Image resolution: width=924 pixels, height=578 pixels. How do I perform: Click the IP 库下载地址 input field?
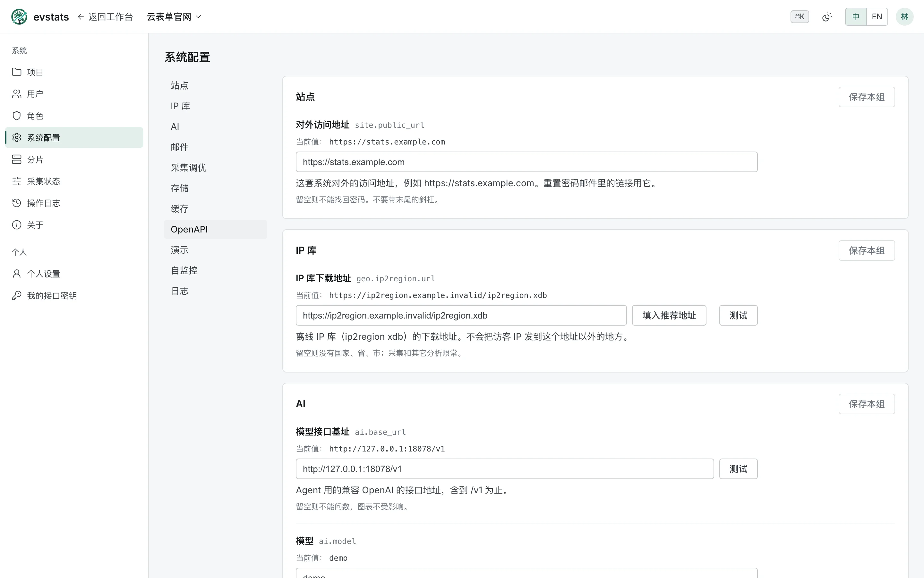[461, 315]
